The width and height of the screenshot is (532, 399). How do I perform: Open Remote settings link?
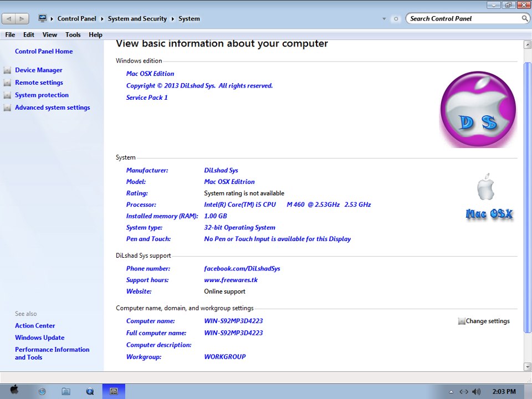click(x=39, y=83)
